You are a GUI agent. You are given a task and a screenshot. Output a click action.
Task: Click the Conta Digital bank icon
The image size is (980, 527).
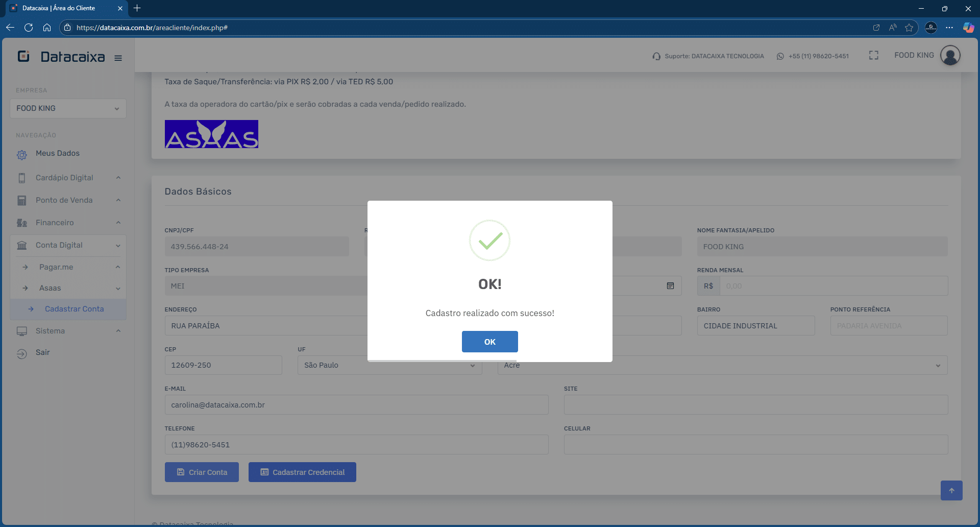pyautogui.click(x=22, y=245)
